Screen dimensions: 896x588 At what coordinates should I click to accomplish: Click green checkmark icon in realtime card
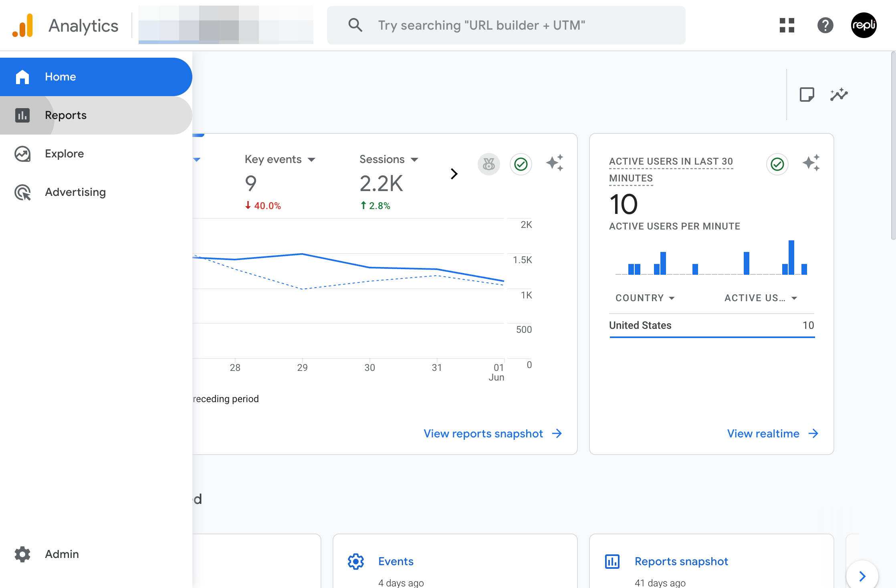777,164
